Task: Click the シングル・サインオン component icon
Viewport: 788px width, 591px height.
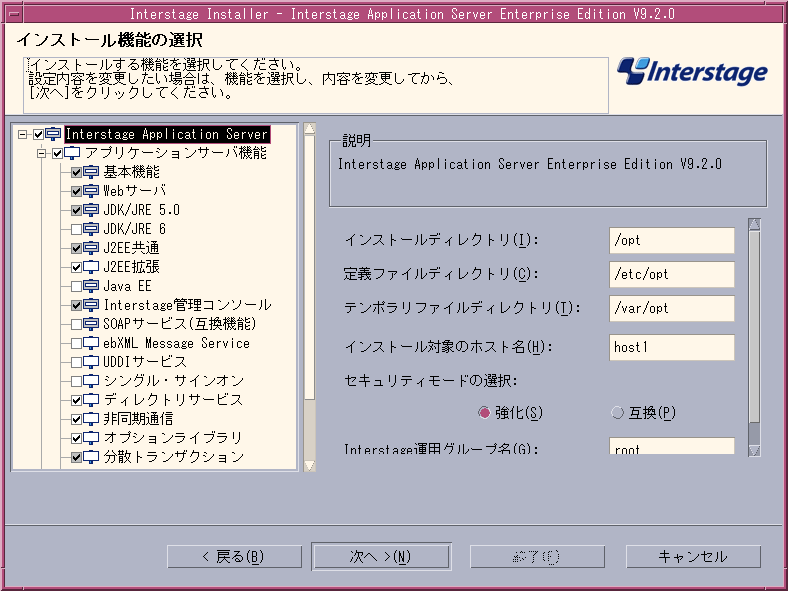Action: [91, 381]
